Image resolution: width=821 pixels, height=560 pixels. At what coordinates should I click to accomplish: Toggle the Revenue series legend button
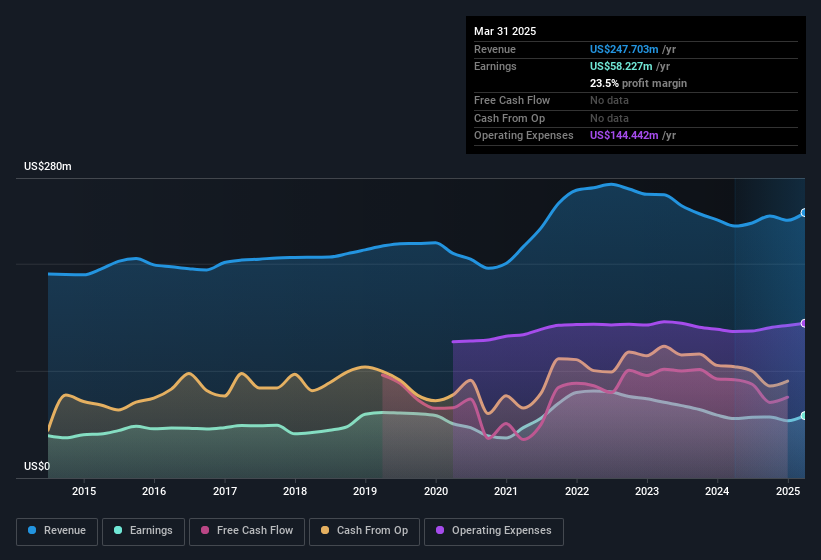pyautogui.click(x=57, y=531)
